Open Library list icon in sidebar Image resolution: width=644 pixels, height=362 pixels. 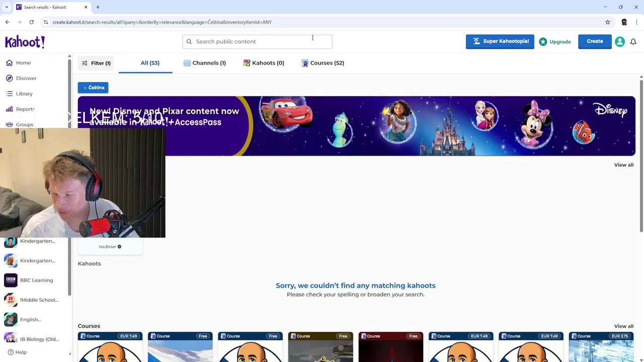click(10, 94)
